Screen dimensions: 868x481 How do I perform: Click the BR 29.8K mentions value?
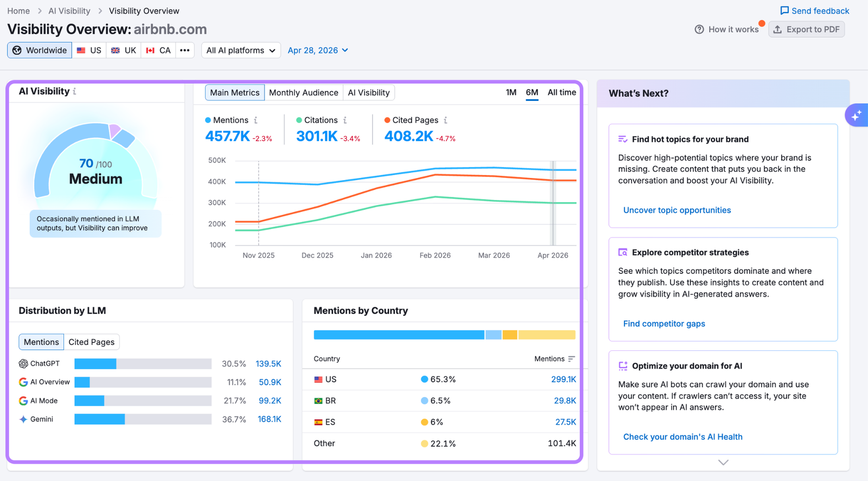pyautogui.click(x=565, y=401)
